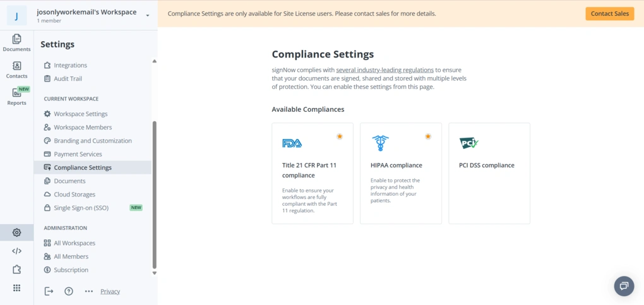Click the FDA logo icon
This screenshot has width=644, height=305.
click(292, 143)
